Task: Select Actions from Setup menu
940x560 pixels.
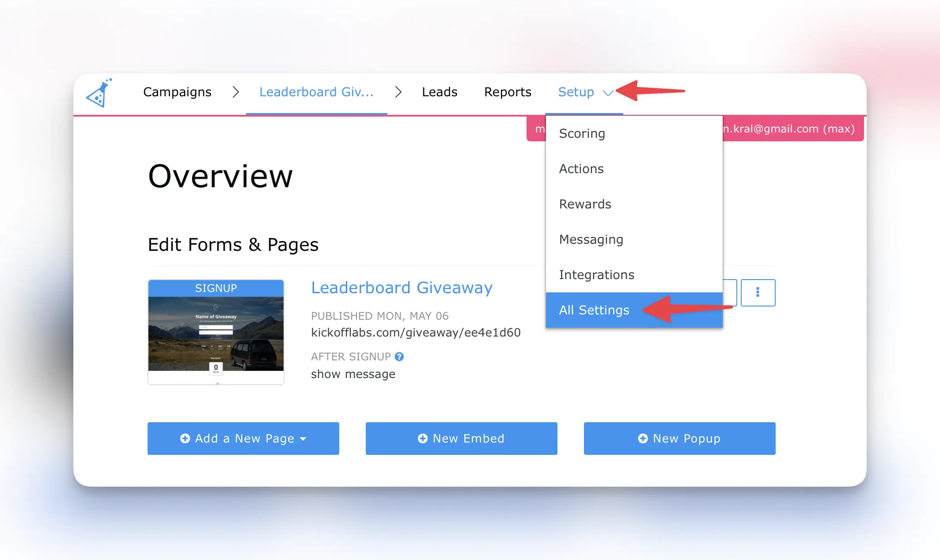Action: pos(634,169)
